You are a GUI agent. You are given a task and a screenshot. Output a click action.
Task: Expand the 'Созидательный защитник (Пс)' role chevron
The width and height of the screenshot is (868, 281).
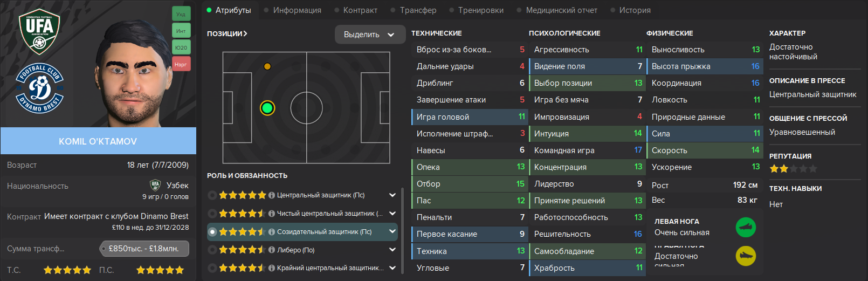(392, 231)
